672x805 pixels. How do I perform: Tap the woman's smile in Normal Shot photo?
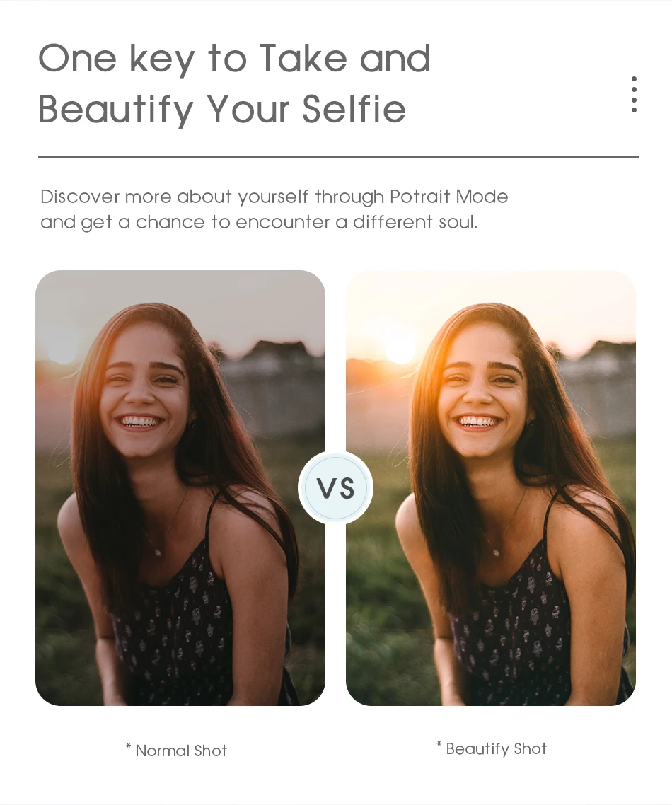click(x=139, y=422)
